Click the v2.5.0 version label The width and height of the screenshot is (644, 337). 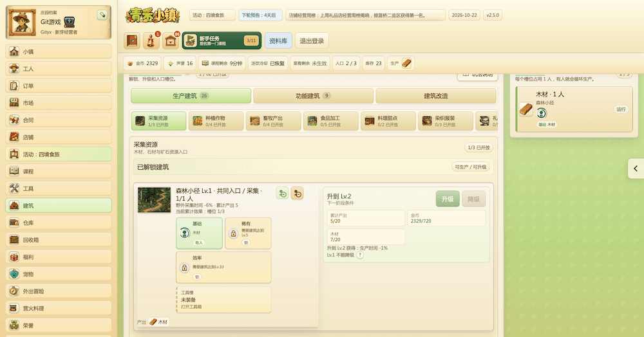pos(493,15)
